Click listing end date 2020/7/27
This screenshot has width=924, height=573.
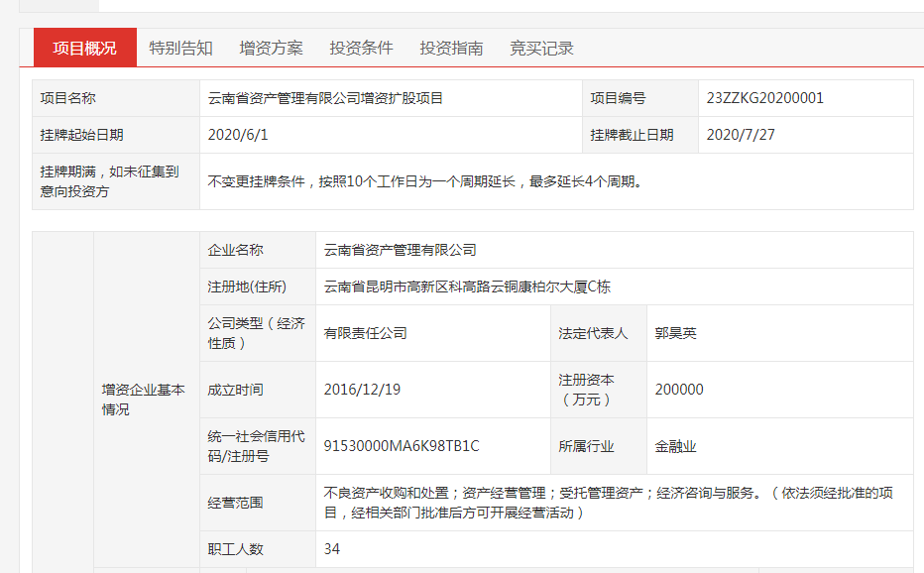click(741, 135)
